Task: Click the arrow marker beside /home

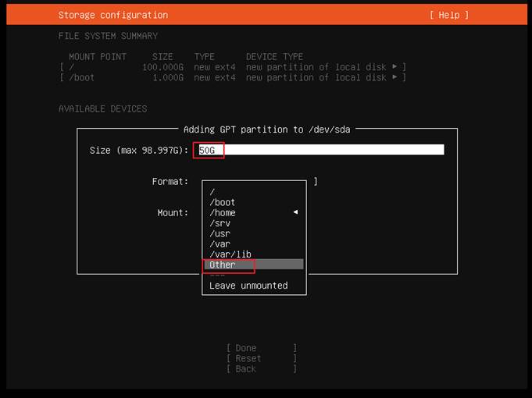Action: pyautogui.click(x=295, y=212)
